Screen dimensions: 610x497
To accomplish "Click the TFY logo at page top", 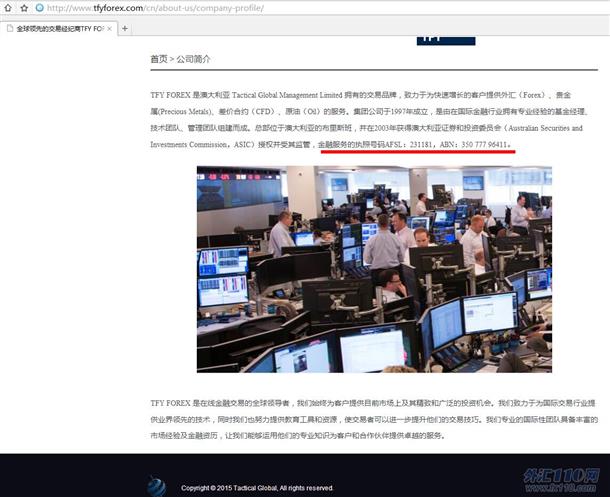I will [446, 40].
